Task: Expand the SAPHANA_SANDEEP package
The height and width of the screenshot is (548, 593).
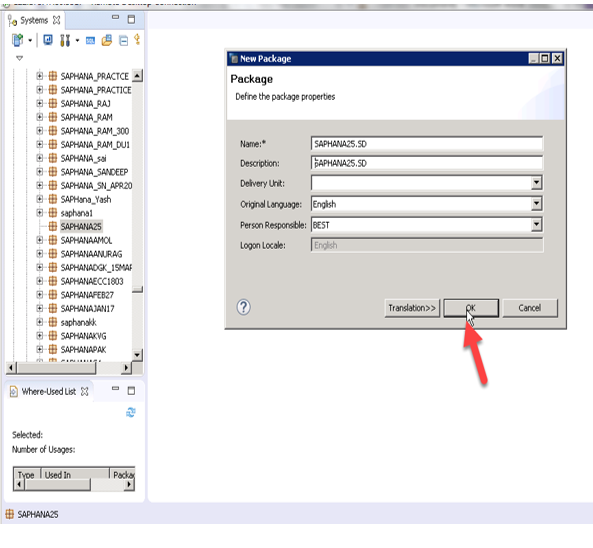Action: (x=39, y=172)
